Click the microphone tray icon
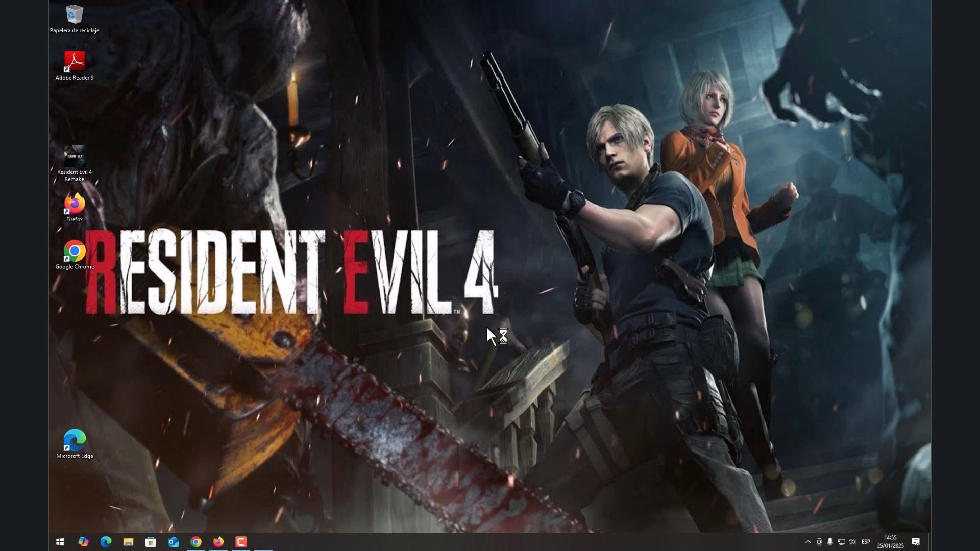Image resolution: width=980 pixels, height=551 pixels. pos(830,542)
